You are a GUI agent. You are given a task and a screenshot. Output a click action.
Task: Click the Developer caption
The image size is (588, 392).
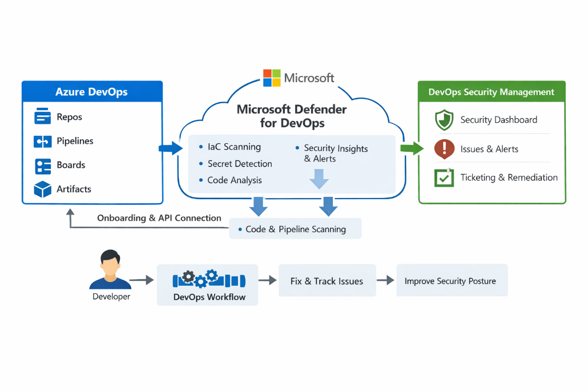(x=111, y=297)
